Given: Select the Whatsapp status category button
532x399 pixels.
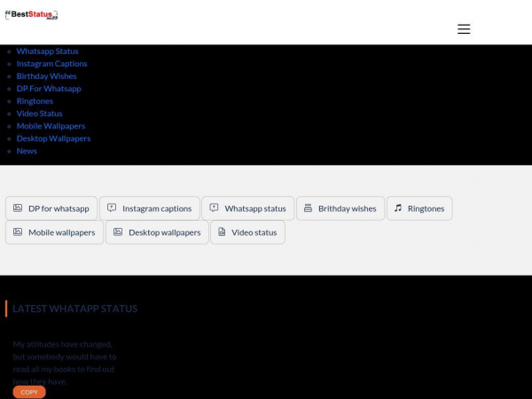Looking at the screenshot, I should 248,208.
